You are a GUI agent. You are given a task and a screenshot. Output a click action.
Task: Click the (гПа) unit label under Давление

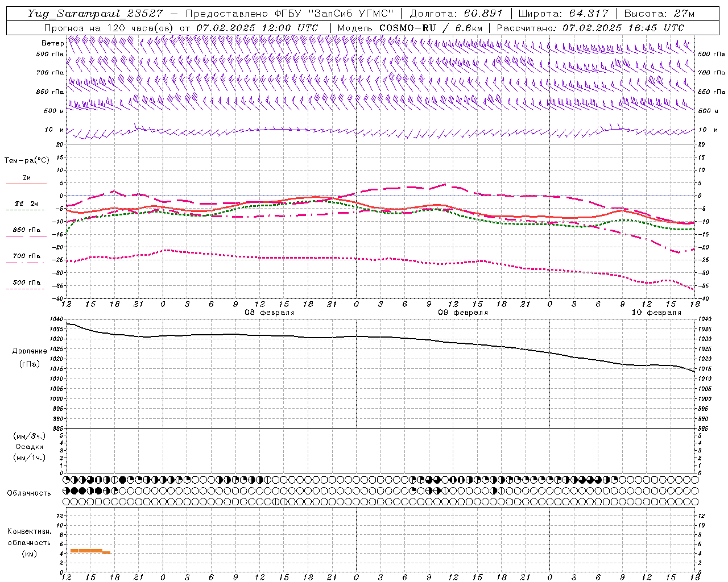(x=30, y=364)
